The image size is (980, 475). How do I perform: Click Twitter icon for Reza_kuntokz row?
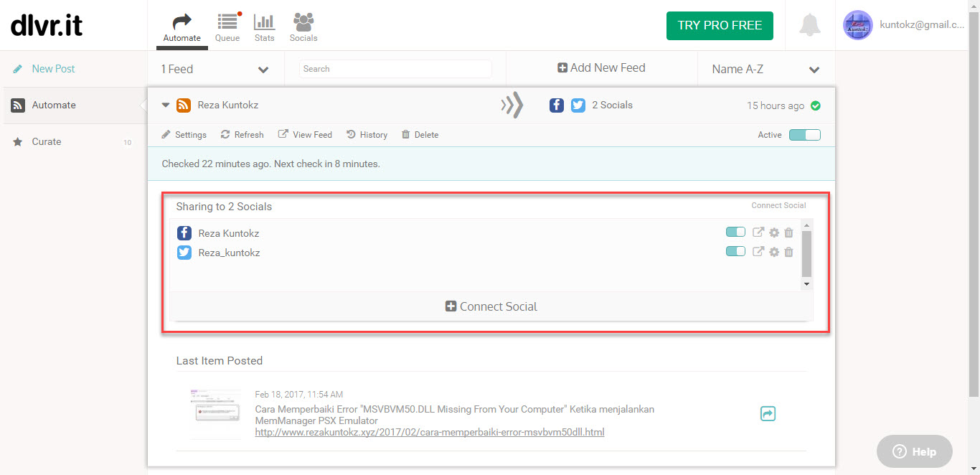click(x=184, y=253)
